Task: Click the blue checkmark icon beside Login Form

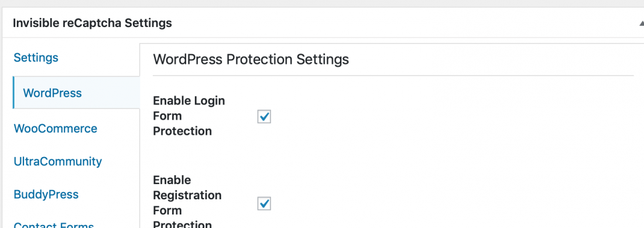Action: [265, 116]
